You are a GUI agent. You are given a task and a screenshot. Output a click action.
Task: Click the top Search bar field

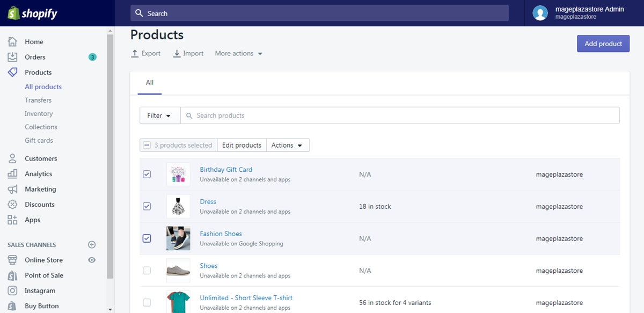[x=319, y=13]
